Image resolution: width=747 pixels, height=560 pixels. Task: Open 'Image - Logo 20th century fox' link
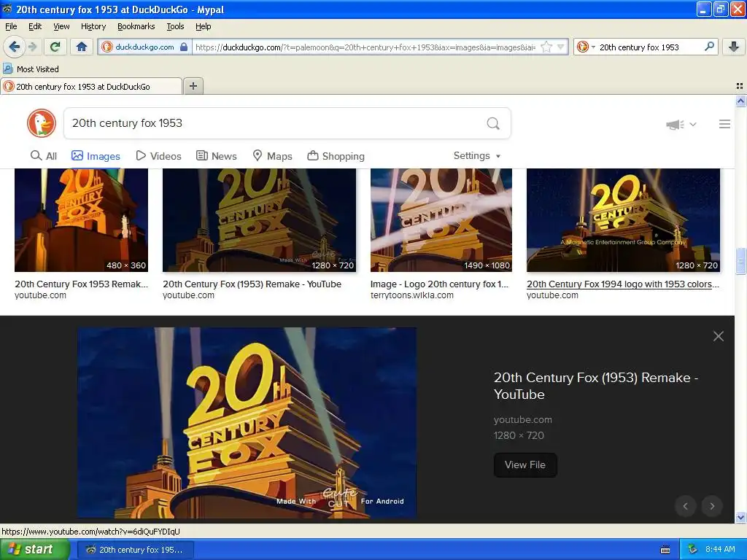pyautogui.click(x=439, y=284)
